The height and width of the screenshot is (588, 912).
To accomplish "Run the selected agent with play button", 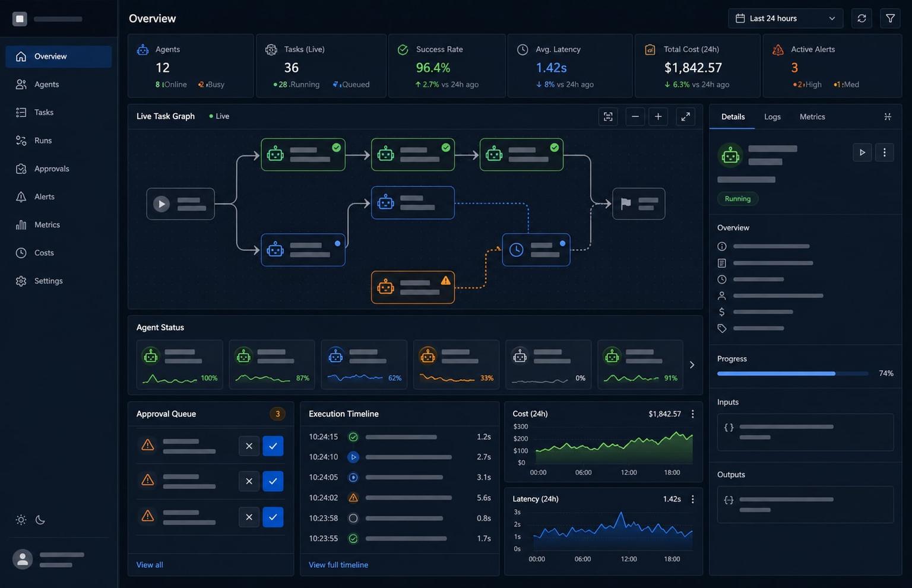I will coord(862,152).
